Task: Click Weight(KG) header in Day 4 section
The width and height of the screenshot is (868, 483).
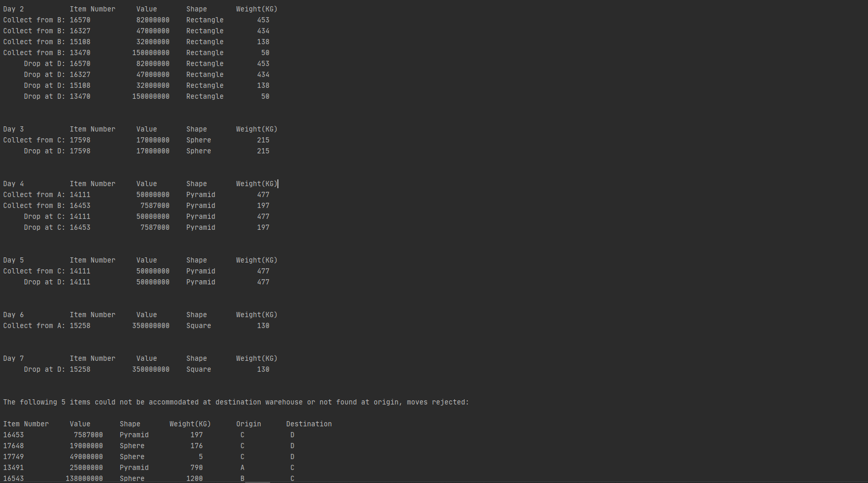Action: pyautogui.click(x=257, y=184)
